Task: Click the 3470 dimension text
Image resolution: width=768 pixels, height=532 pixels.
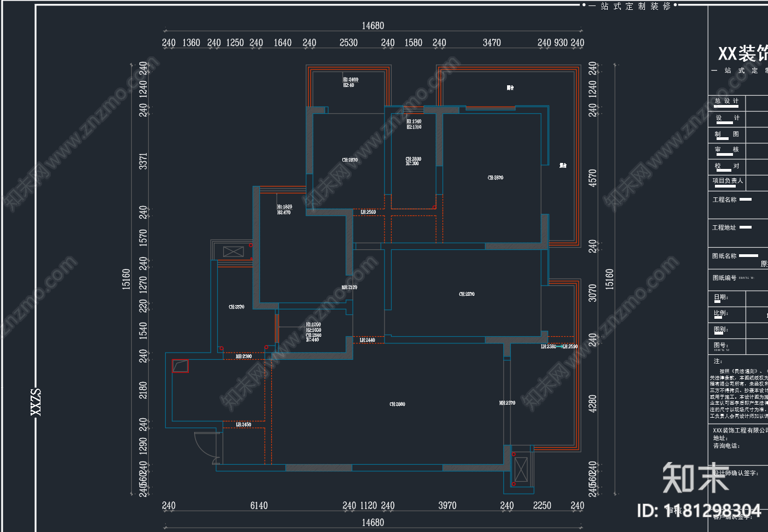Action: 492,43
